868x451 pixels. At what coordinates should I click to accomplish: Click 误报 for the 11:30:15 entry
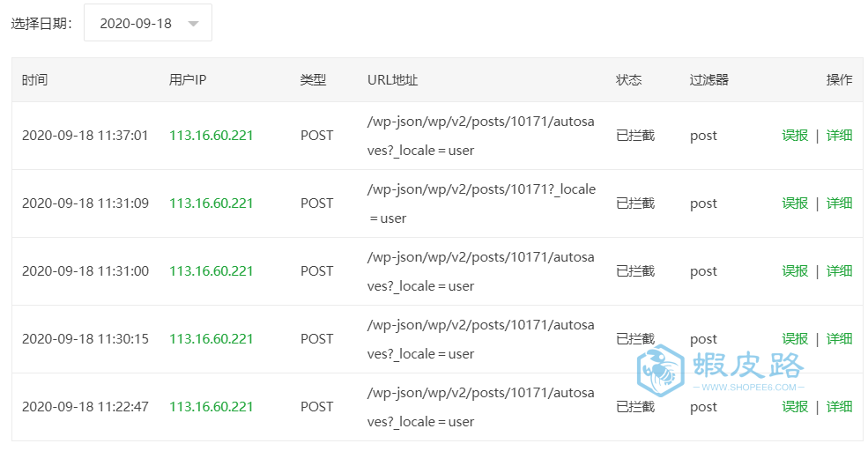click(x=795, y=339)
